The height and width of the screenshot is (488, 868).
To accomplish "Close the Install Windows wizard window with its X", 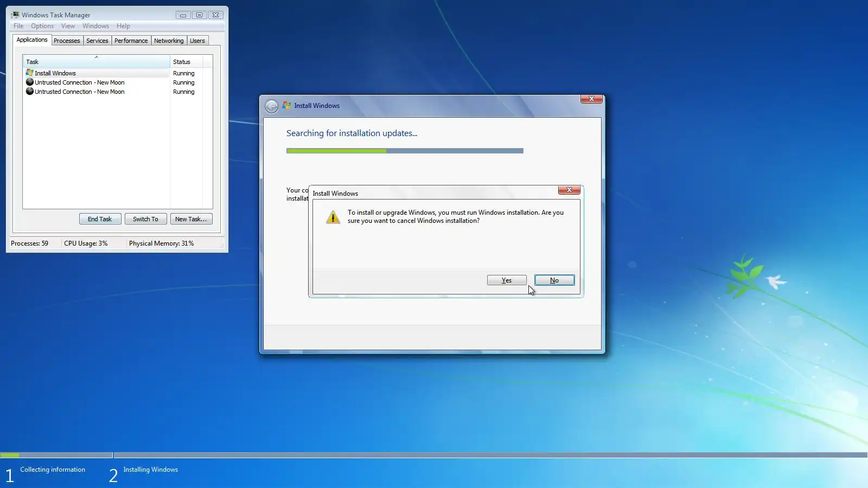I will (x=591, y=99).
